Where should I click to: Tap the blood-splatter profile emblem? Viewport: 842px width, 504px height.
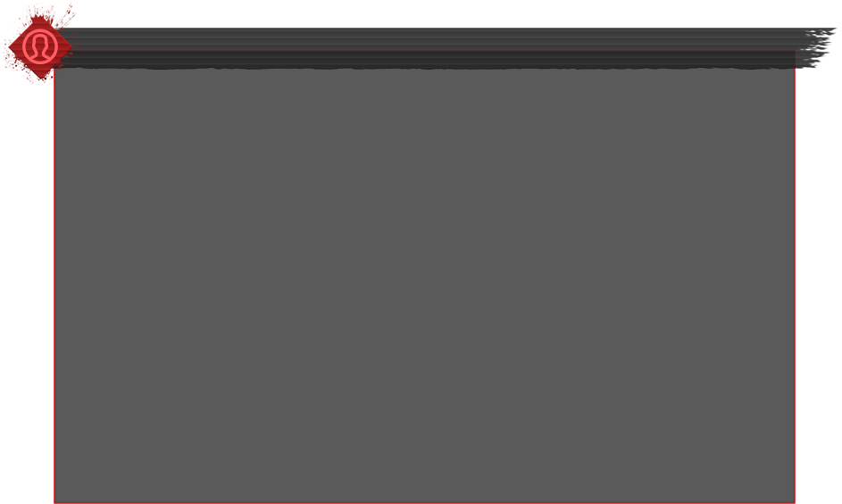tap(40, 46)
